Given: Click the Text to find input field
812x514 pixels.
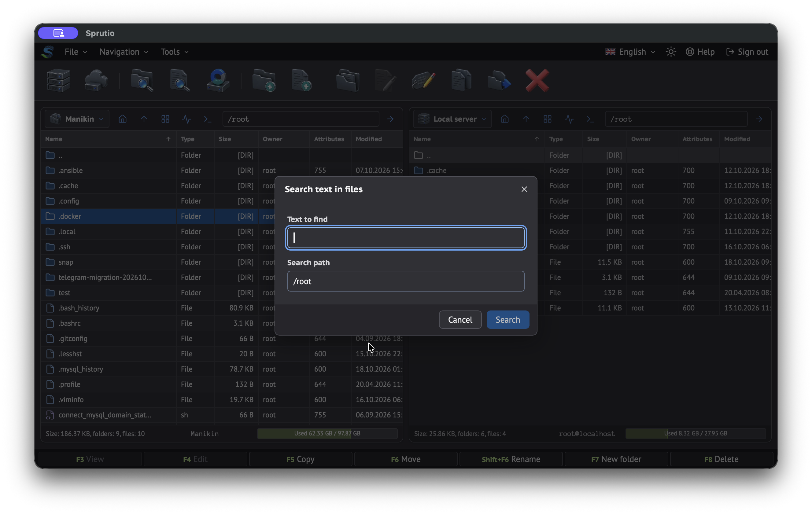Looking at the screenshot, I should coord(406,238).
